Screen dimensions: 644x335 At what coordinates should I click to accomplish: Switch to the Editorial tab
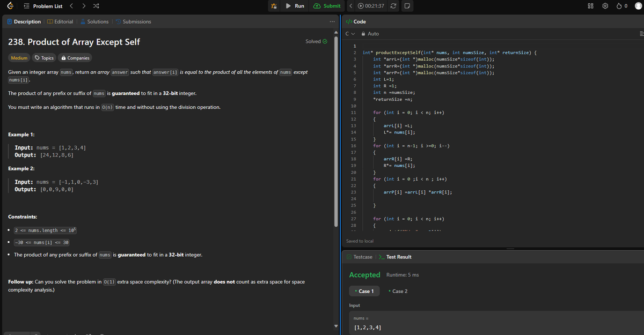[x=60, y=21]
